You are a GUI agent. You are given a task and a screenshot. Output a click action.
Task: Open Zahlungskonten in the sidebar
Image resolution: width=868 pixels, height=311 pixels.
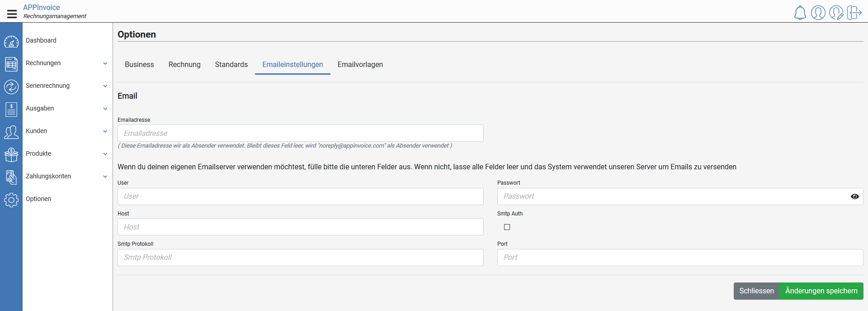[x=48, y=176]
